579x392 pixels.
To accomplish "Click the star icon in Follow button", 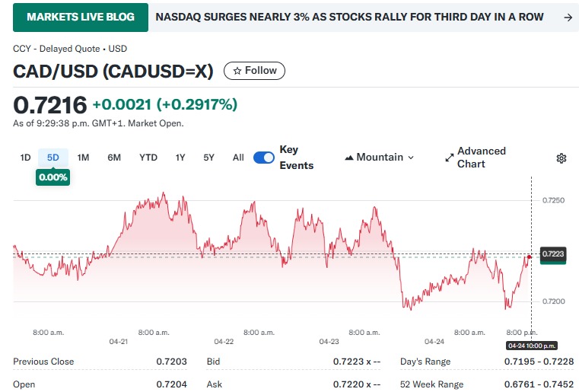I will coord(237,71).
